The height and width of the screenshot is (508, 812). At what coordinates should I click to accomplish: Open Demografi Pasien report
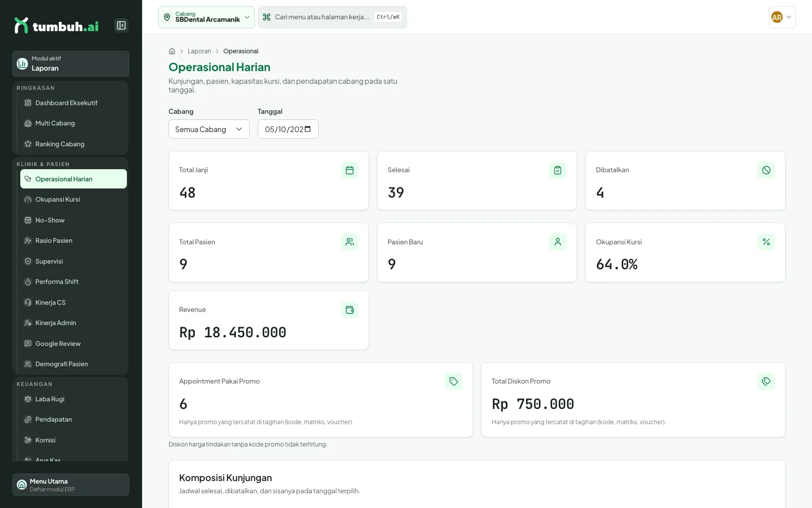coord(74,364)
